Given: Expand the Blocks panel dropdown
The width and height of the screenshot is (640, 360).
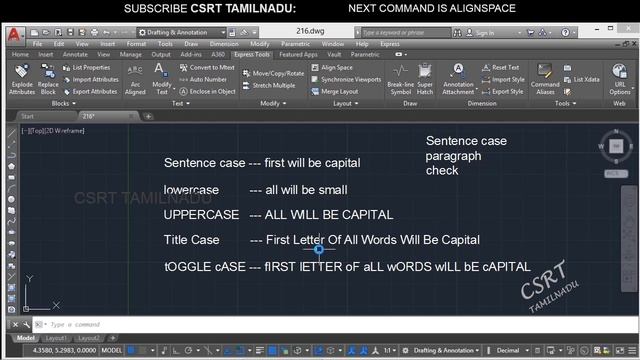Looking at the screenshot, I should (64, 104).
